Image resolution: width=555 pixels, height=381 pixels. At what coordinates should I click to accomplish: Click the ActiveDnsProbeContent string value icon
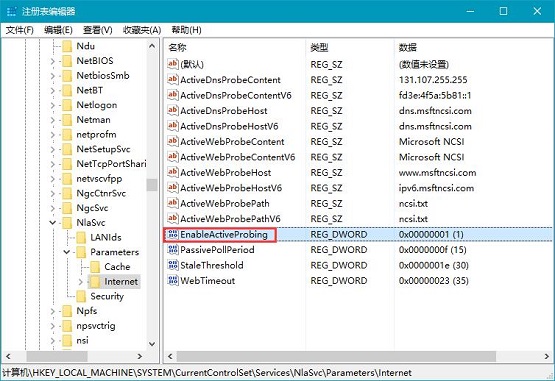[172, 79]
